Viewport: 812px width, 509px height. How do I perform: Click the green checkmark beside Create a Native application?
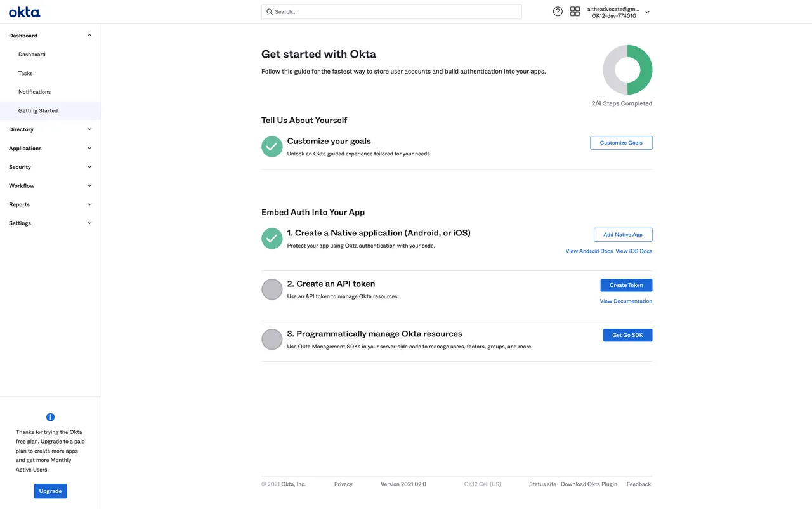[272, 239]
